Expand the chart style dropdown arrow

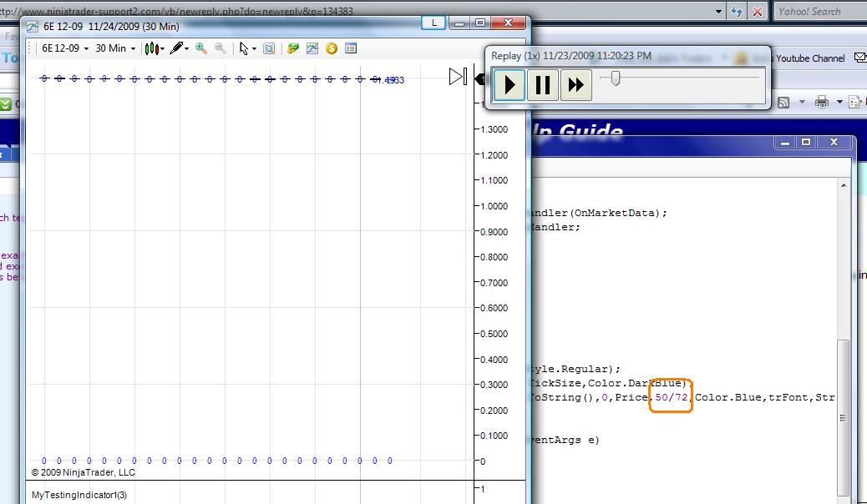[x=162, y=49]
